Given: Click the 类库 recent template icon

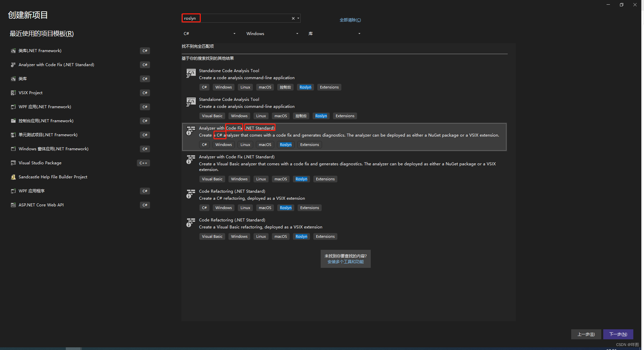Looking at the screenshot, I should (13, 79).
